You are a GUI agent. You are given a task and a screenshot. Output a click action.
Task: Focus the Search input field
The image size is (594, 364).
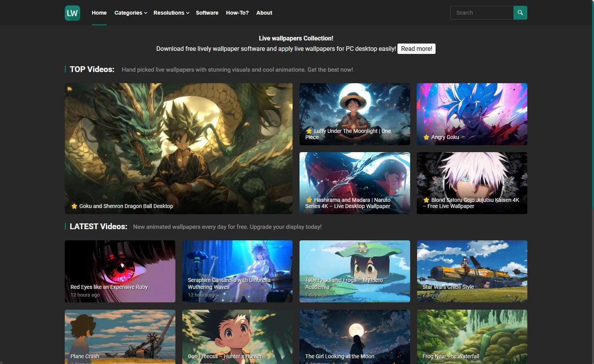point(482,13)
